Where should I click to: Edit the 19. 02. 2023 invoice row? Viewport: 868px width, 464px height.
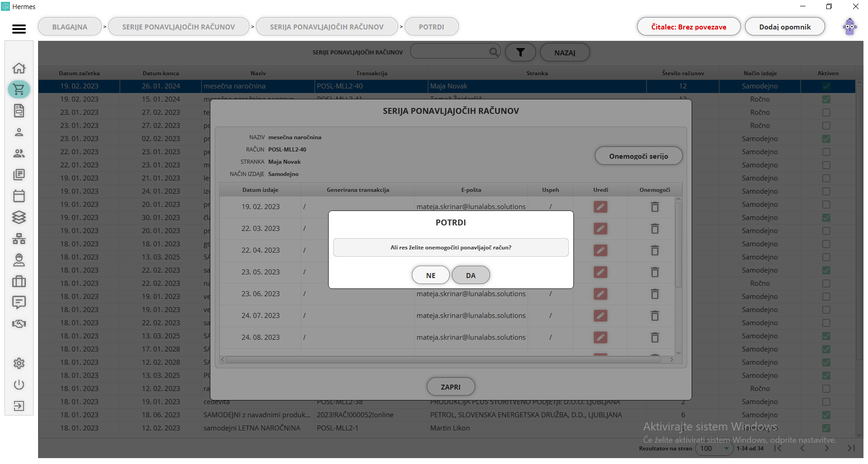point(601,207)
